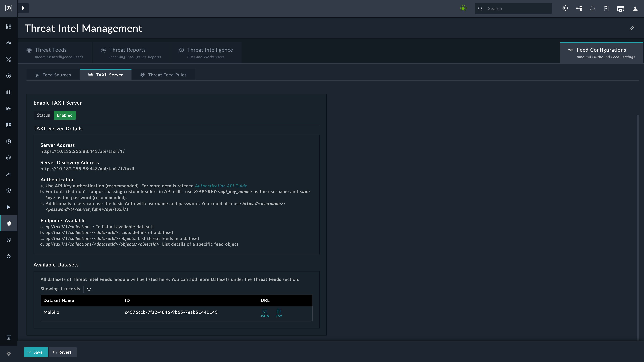644x362 pixels.
Task: Open the settings gear icon
Action: point(565,9)
